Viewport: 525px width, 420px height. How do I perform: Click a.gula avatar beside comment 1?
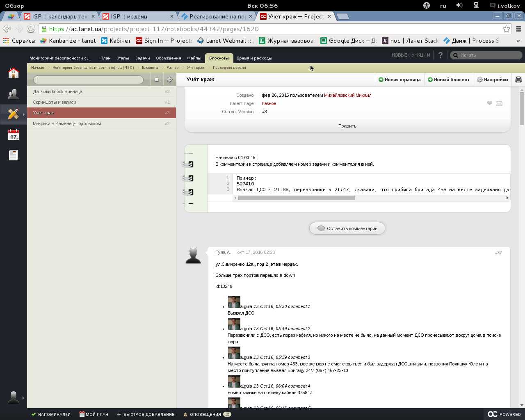click(x=234, y=302)
